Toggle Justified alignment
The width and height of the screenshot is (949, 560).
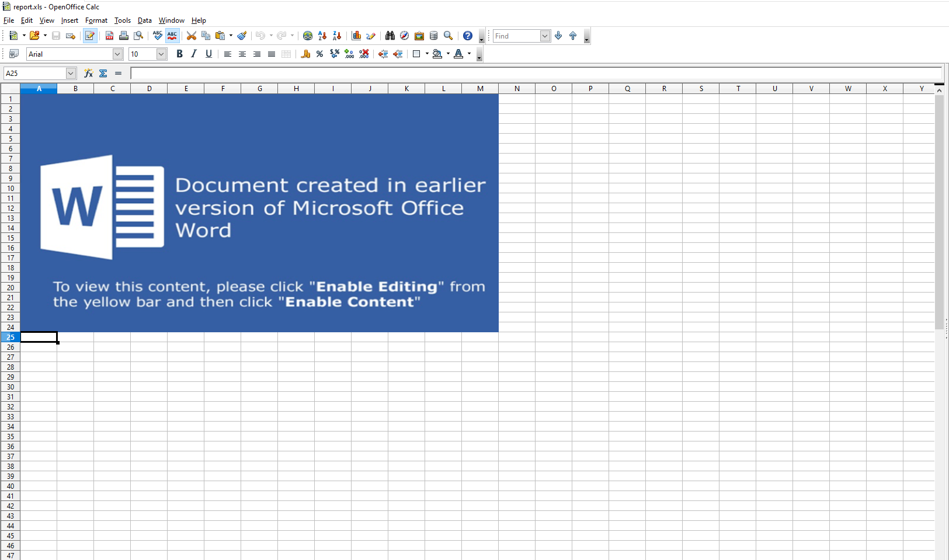pyautogui.click(x=272, y=54)
